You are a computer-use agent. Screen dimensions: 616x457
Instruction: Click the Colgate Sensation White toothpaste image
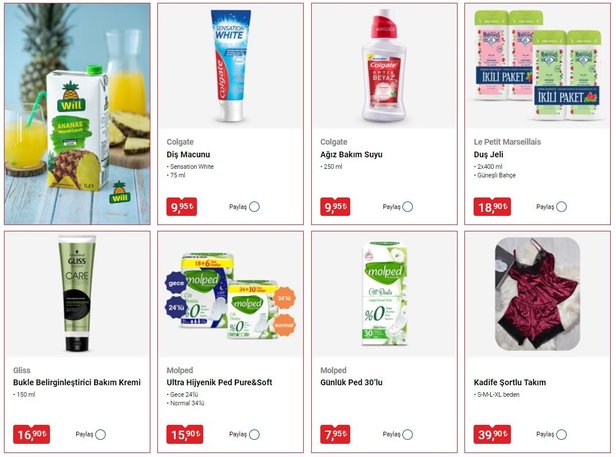click(231, 65)
